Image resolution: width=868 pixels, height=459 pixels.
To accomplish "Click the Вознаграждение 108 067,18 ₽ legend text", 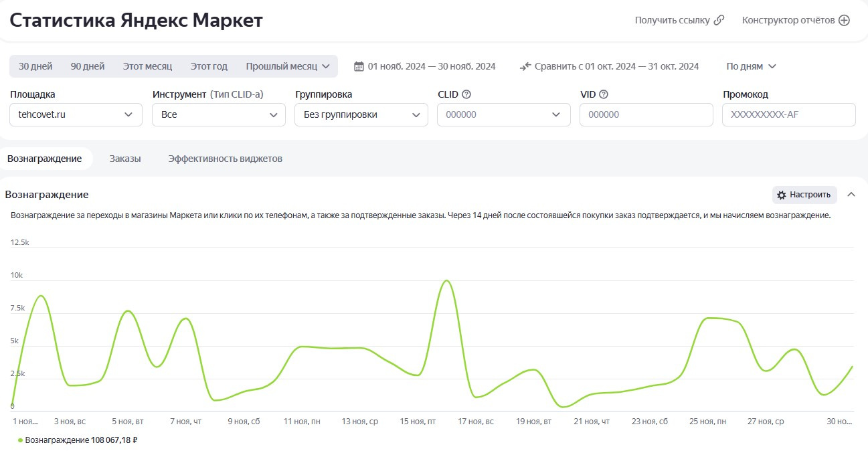I will 81,440.
